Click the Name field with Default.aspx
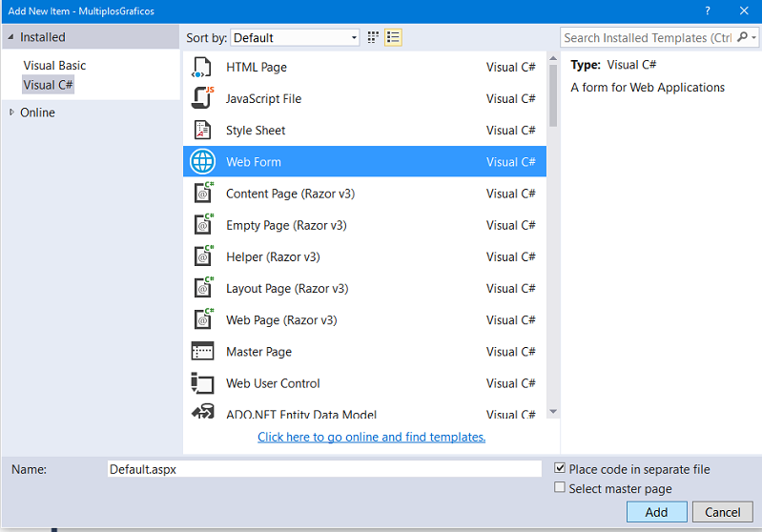This screenshot has height=532, width=762. coord(324,469)
